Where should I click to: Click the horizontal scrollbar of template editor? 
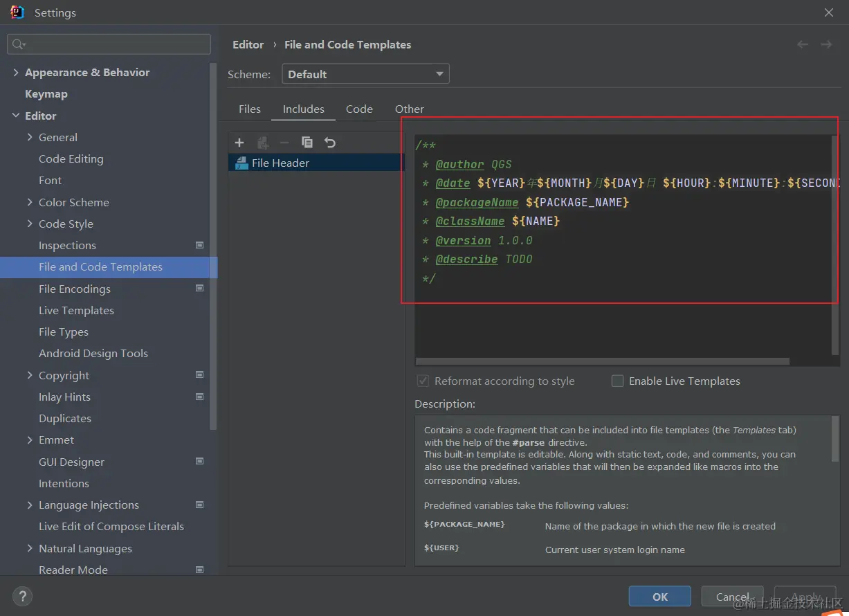[x=603, y=361]
